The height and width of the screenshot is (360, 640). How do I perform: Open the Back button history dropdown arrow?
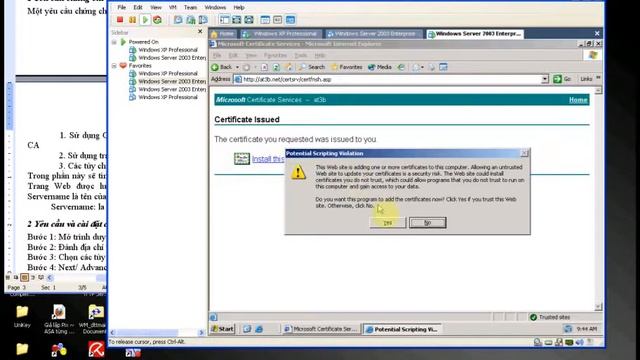[237, 67]
